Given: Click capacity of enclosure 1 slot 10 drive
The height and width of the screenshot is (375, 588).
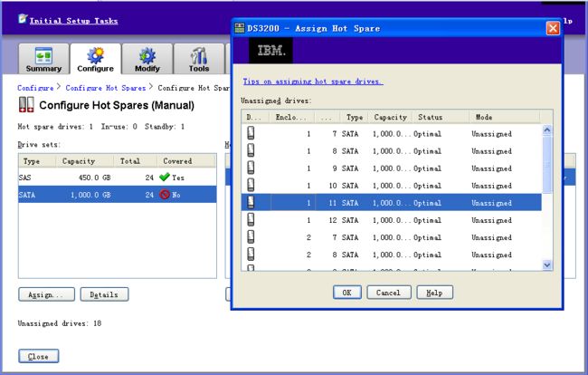Looking at the screenshot, I should pos(391,186).
